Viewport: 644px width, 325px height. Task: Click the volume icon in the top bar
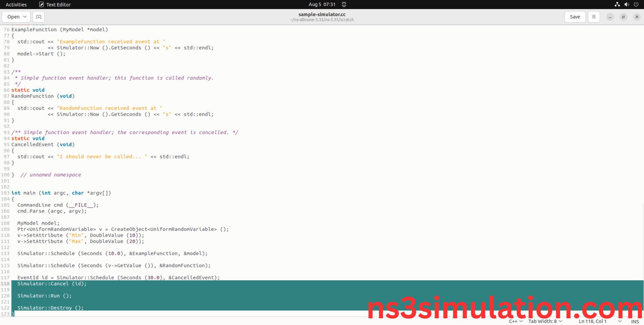626,4
